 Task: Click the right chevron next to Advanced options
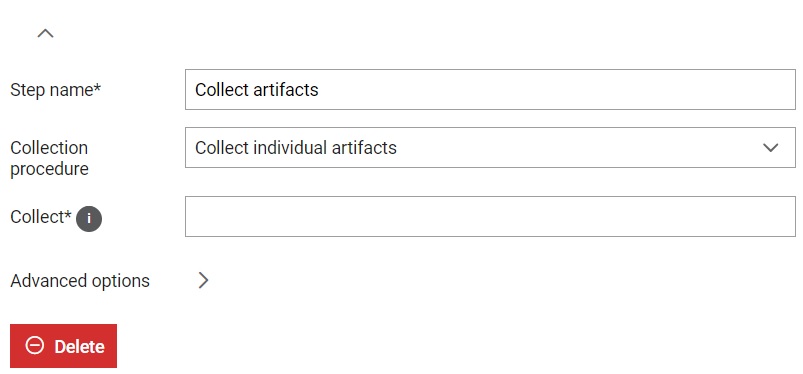click(x=203, y=280)
